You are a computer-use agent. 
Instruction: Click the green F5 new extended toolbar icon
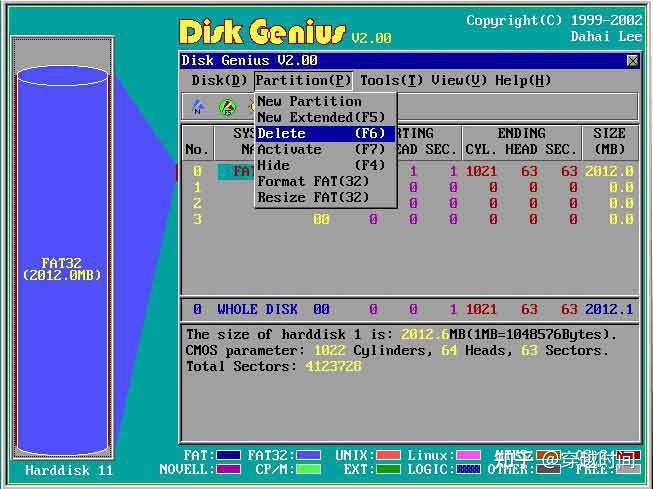[x=227, y=107]
